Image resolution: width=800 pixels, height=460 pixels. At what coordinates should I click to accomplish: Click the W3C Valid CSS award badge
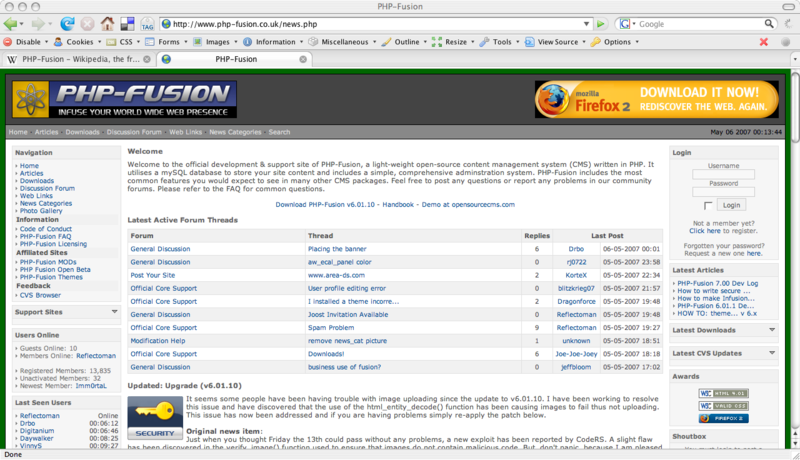point(723,406)
